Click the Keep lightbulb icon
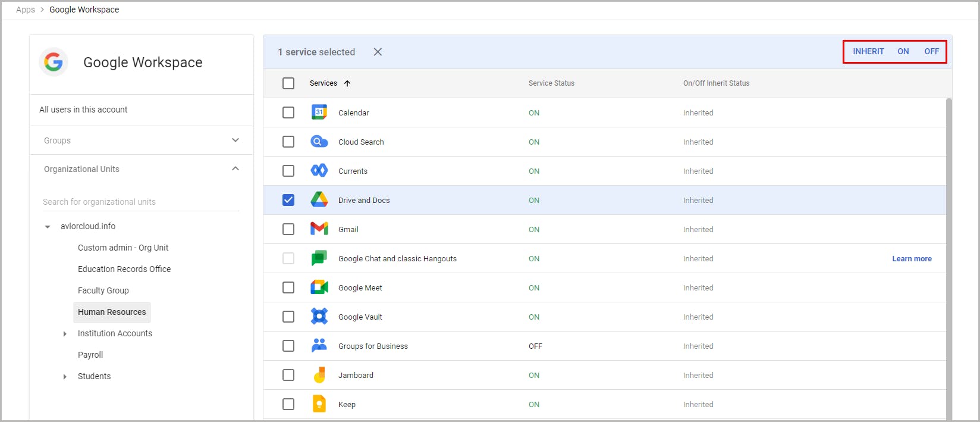This screenshot has height=422, width=980. tap(319, 404)
